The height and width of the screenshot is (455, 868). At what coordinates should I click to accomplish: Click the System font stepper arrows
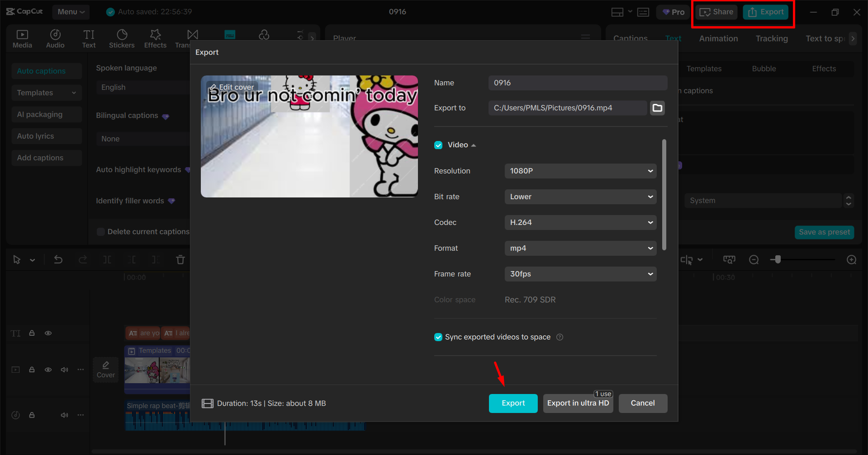click(849, 201)
